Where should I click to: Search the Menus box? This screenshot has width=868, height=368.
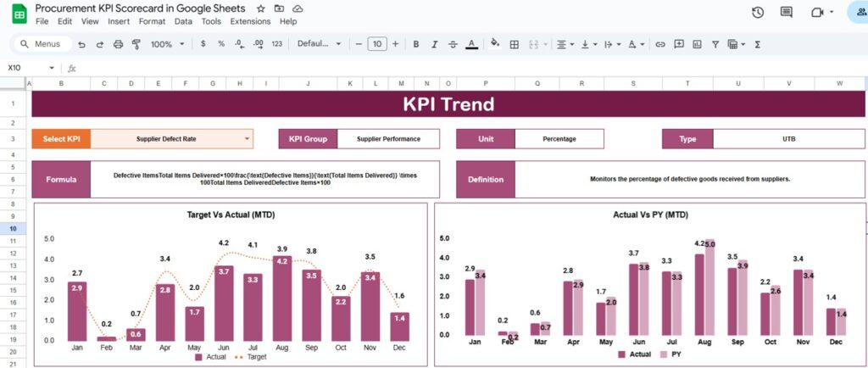click(x=43, y=44)
